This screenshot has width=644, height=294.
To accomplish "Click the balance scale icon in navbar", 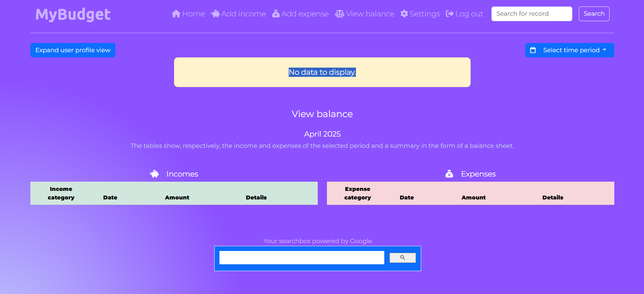I will (x=340, y=14).
